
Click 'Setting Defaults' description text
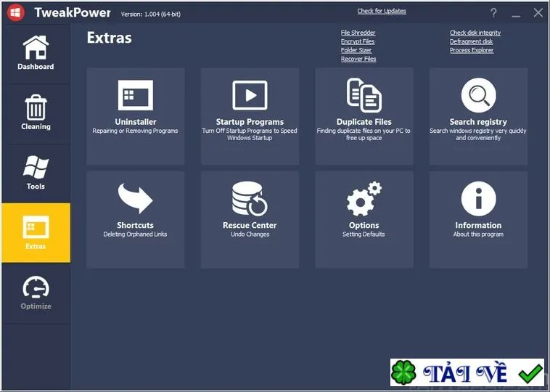click(x=364, y=234)
